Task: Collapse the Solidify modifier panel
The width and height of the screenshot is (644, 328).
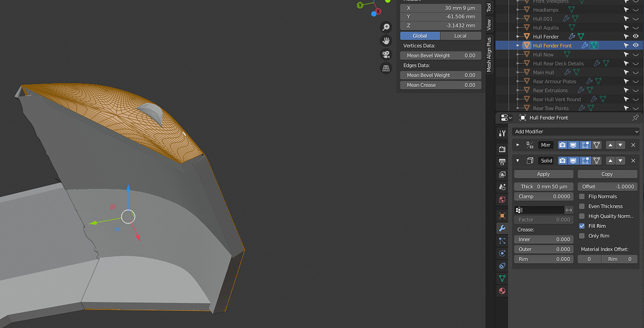Action: (x=518, y=161)
